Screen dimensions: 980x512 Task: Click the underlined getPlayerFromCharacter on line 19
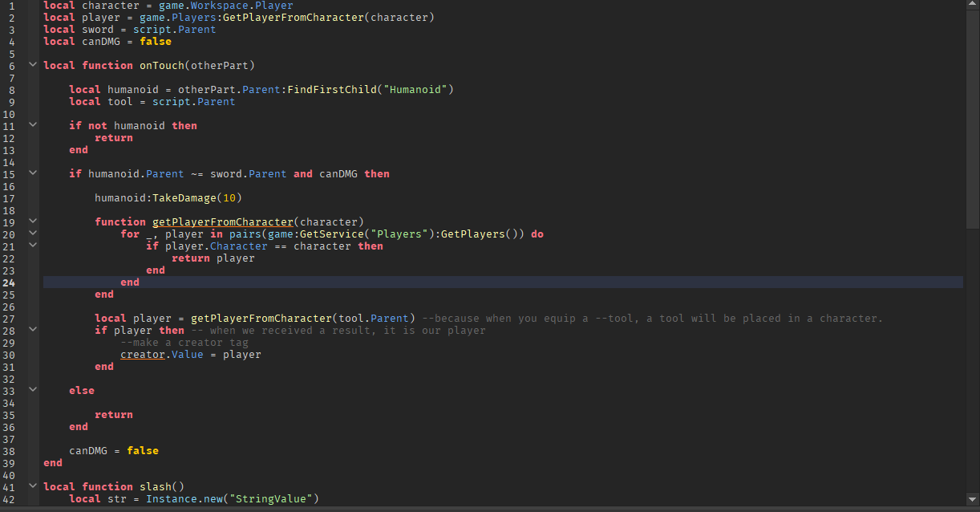click(x=223, y=222)
